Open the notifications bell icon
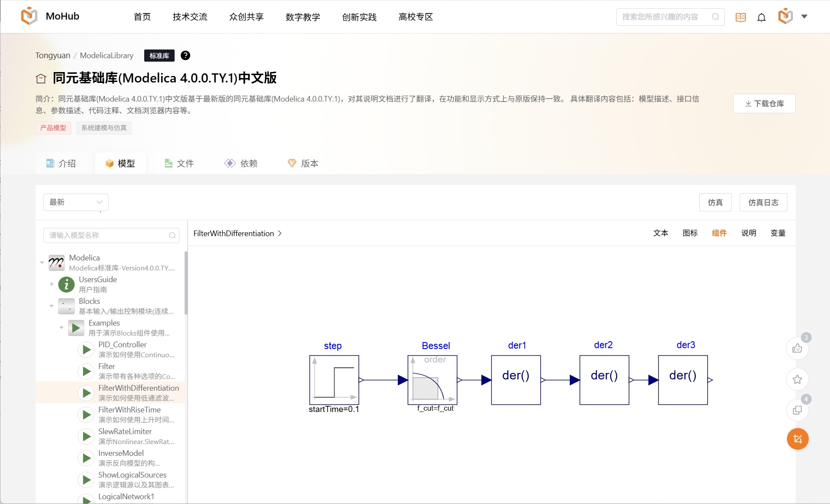Viewport: 830px width, 504px height. click(x=761, y=16)
